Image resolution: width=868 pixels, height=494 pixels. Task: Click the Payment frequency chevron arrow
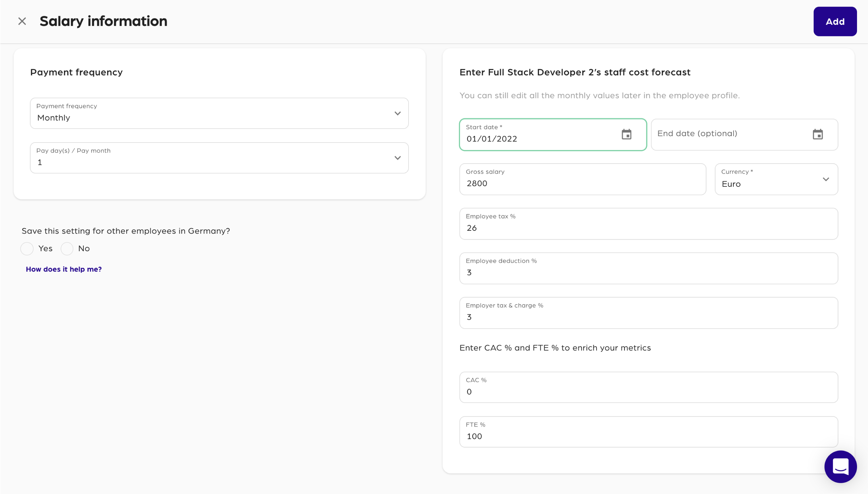point(397,113)
